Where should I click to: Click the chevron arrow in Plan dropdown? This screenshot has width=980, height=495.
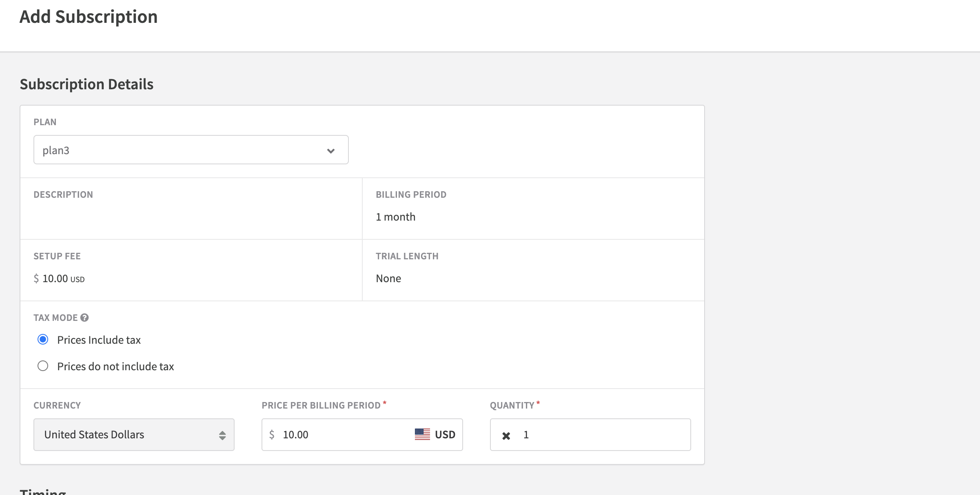pos(331,151)
